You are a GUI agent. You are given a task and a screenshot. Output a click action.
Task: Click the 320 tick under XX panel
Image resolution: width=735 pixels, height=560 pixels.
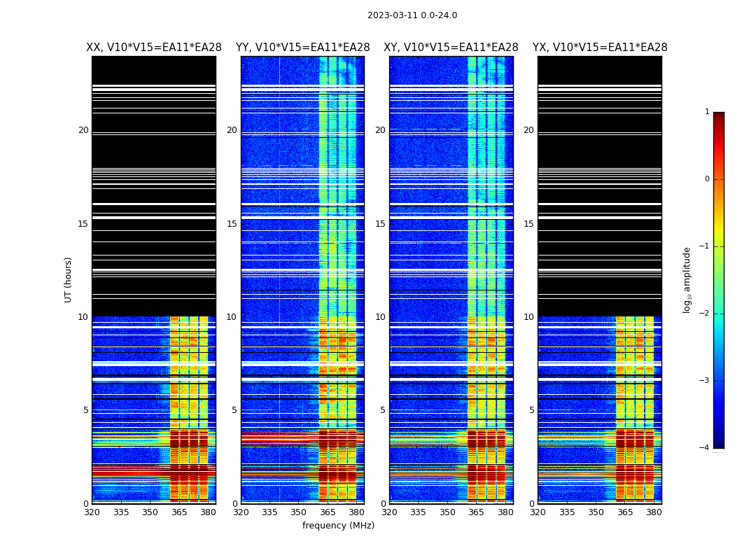pyautogui.click(x=92, y=512)
